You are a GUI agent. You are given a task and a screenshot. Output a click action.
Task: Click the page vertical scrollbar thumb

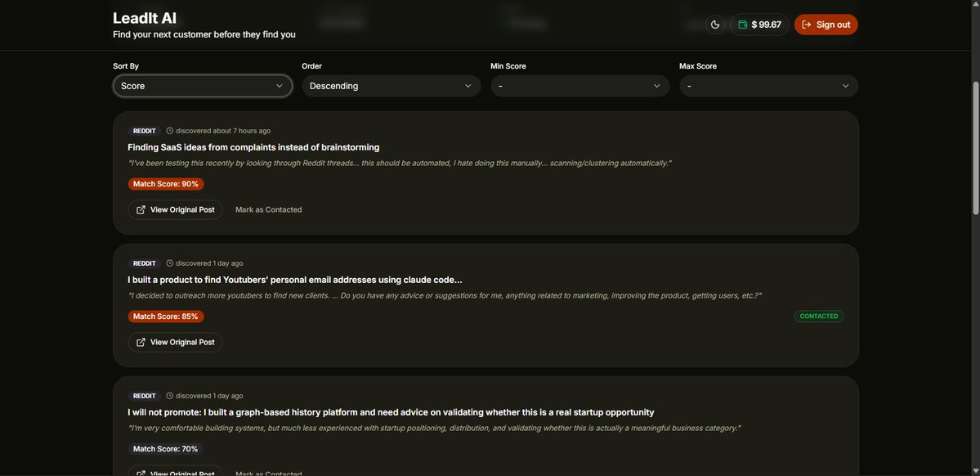[976, 148]
